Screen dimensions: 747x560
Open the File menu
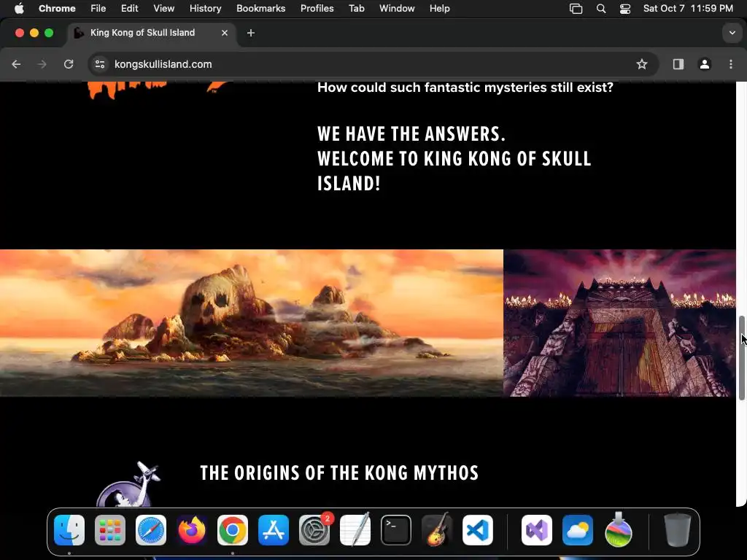98,9
